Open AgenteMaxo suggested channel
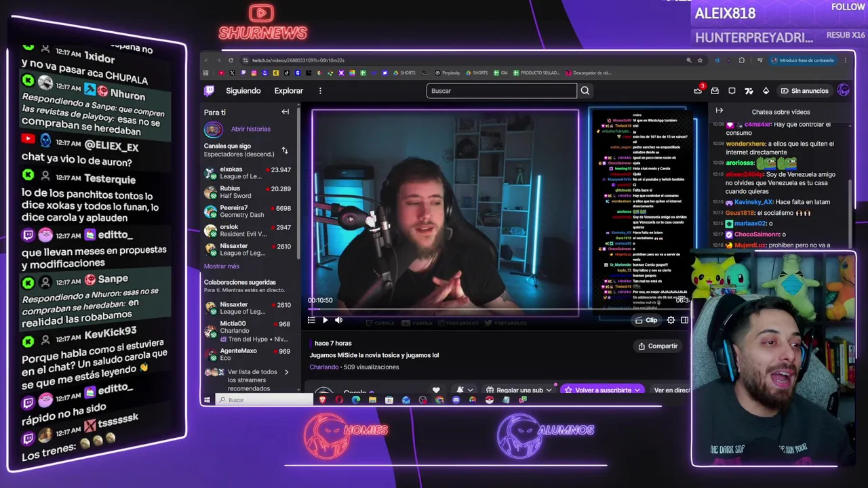The width and height of the screenshot is (868, 488). click(248, 354)
